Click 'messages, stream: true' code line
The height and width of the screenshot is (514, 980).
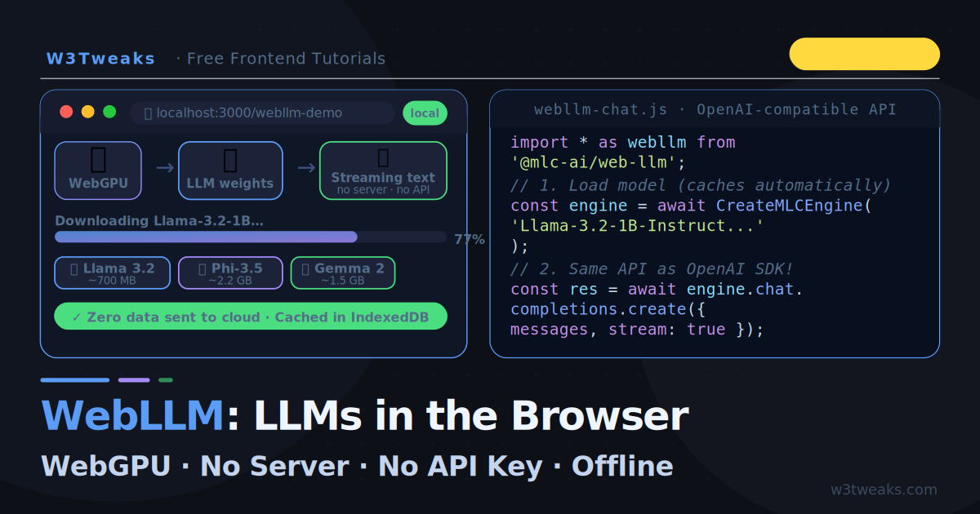point(637,330)
